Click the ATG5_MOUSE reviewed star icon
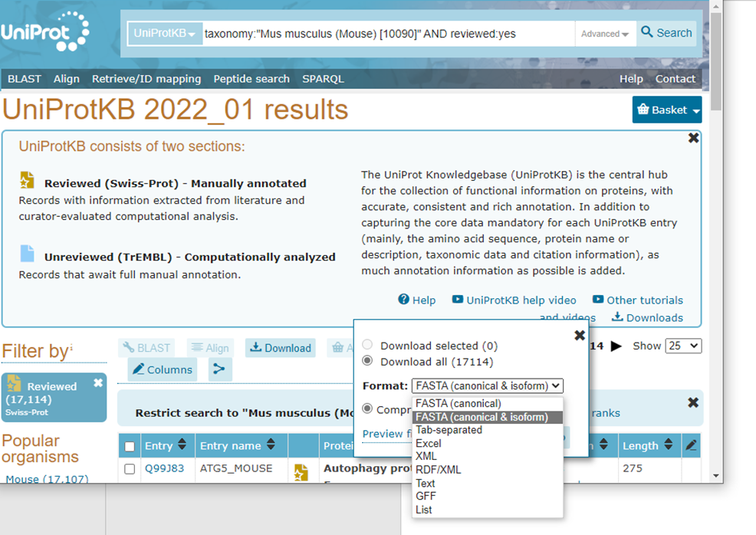The height and width of the screenshot is (535, 756). click(x=301, y=473)
